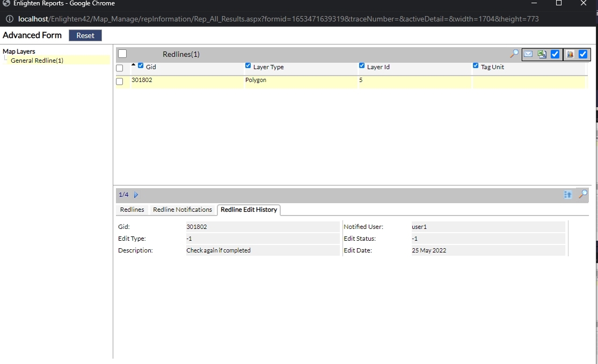Image resolution: width=598 pixels, height=364 pixels.
Task: Click the Layer Id column header
Action: click(378, 67)
